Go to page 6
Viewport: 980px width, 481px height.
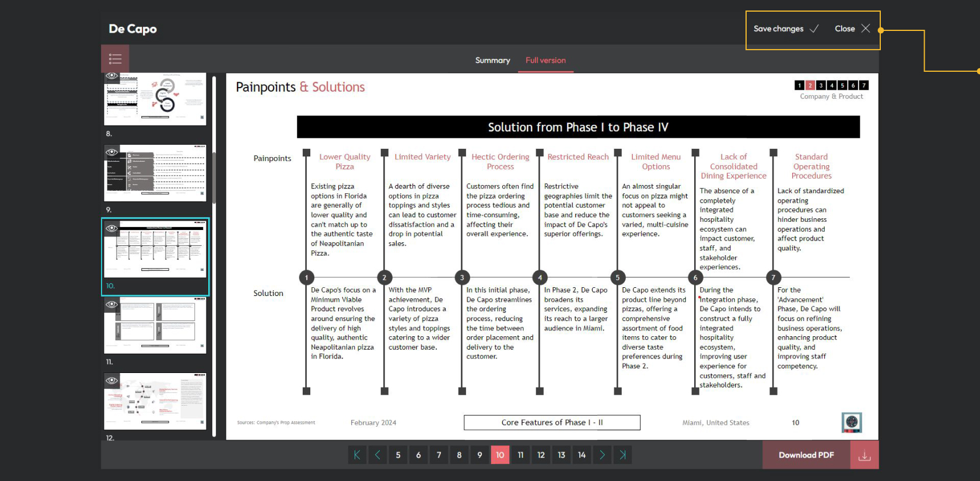(x=418, y=455)
